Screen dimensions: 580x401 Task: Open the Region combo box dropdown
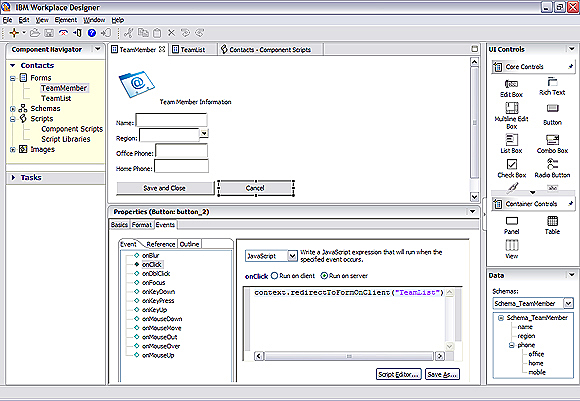(x=204, y=133)
